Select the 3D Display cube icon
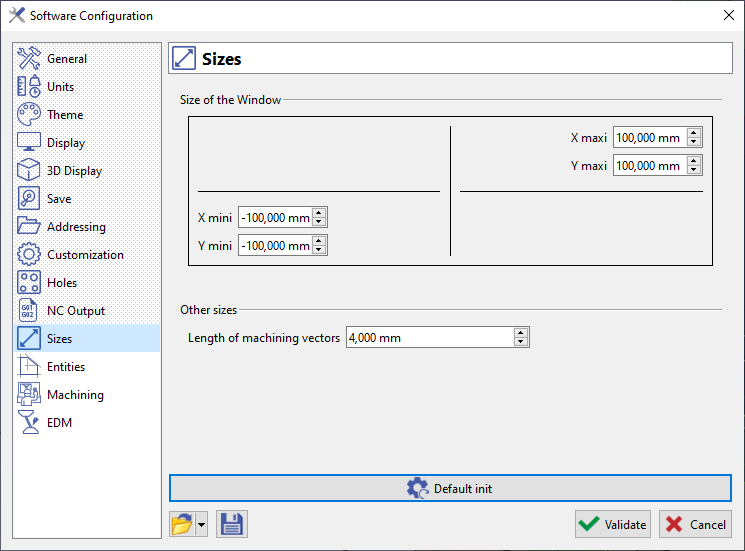Screen dimensions: 745x551 (29, 171)
